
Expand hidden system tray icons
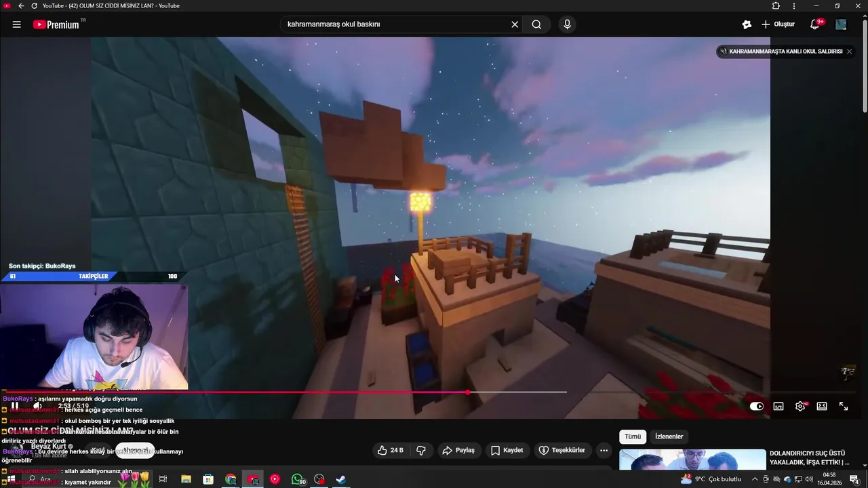tap(755, 479)
